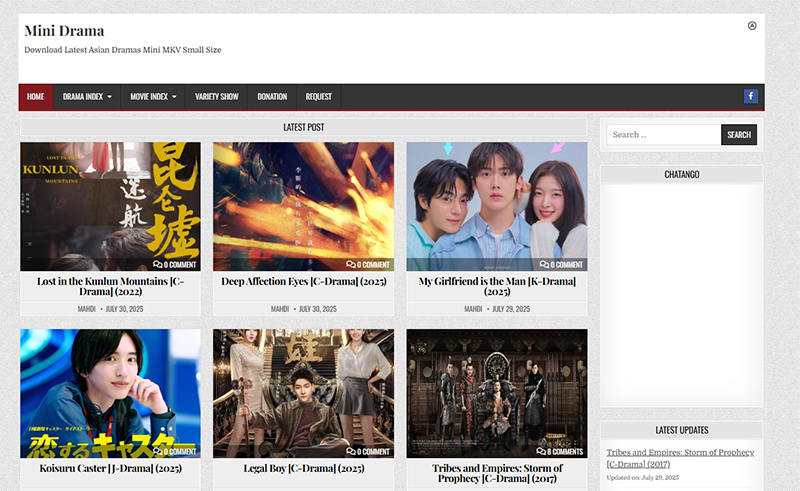800x491 pixels.
Task: Click 'Updated on: July 29, 2025' text
Action: tap(642, 478)
